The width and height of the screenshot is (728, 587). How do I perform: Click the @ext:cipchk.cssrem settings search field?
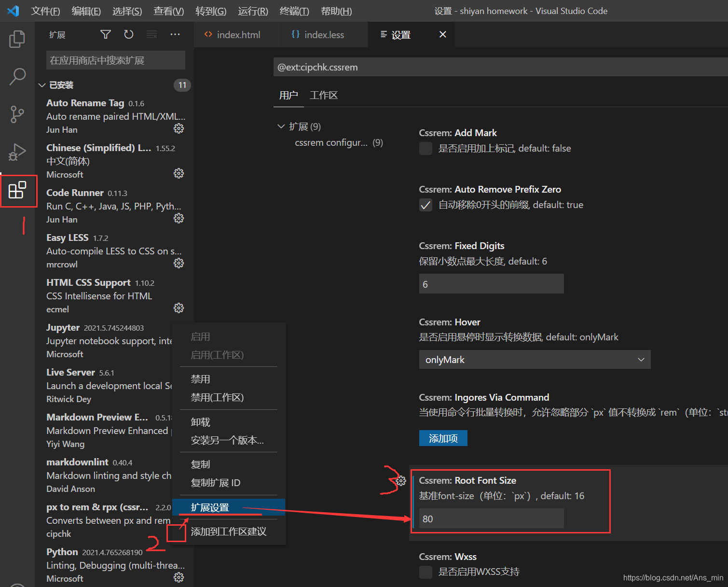(500, 67)
